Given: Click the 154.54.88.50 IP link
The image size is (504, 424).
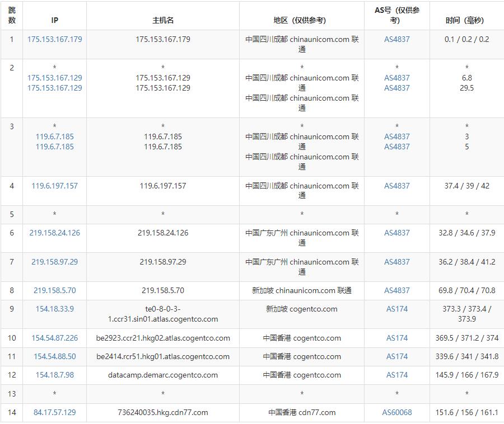Looking at the screenshot, I should [x=55, y=356].
